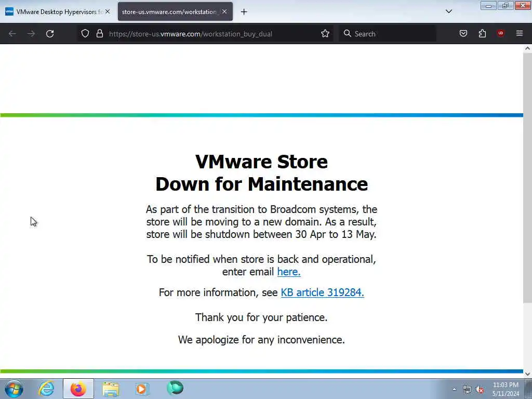Open the Firefox hamburger application menu

tap(520, 33)
